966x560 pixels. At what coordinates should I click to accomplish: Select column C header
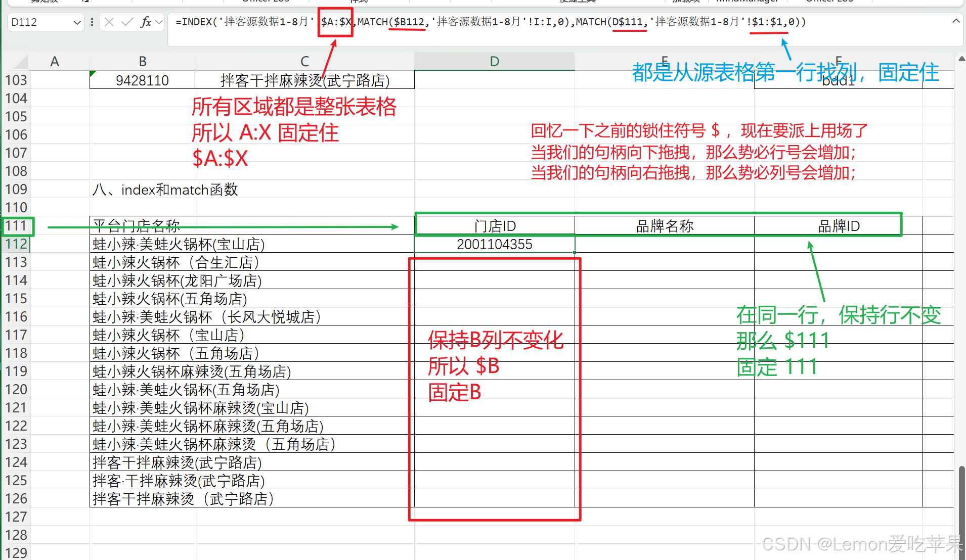(304, 62)
